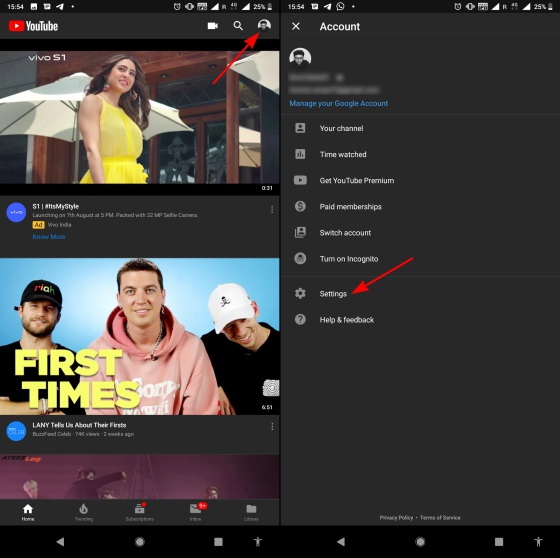Viewport: 560px width, 558px height.
Task: Open Help & feedback
Action: point(420,320)
